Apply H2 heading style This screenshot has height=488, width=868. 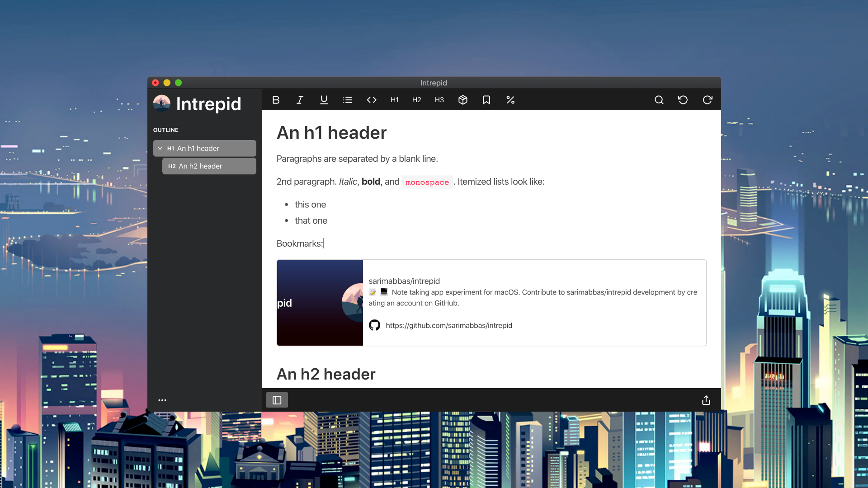point(416,100)
